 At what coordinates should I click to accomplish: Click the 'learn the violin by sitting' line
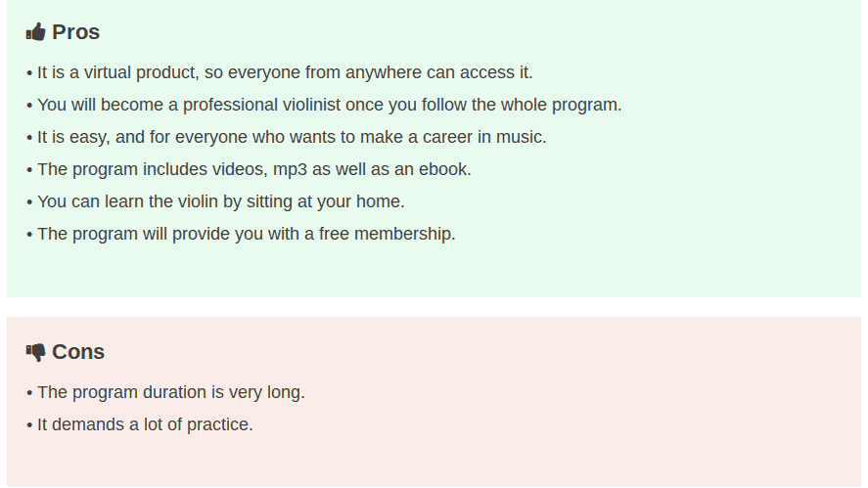tap(215, 201)
